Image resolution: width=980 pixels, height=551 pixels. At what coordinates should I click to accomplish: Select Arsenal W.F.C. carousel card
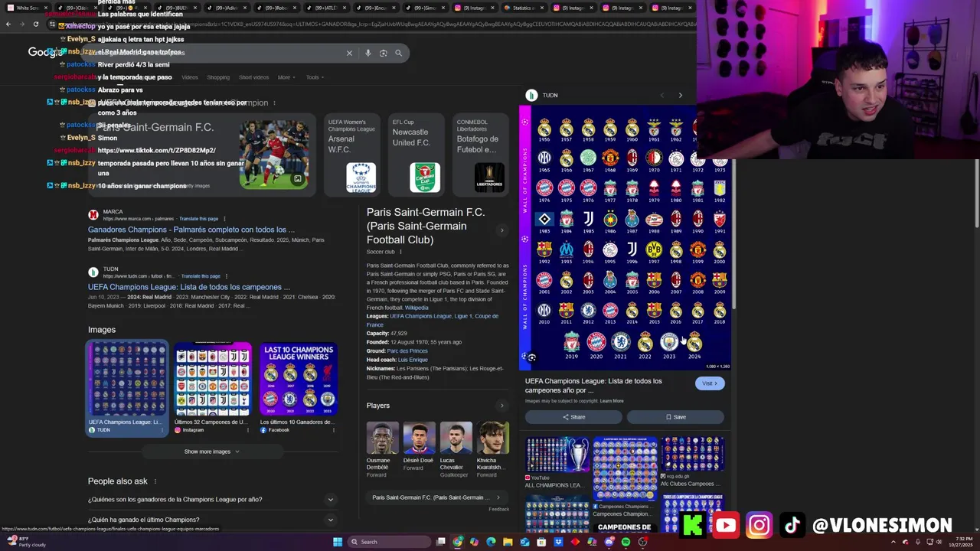351,154
